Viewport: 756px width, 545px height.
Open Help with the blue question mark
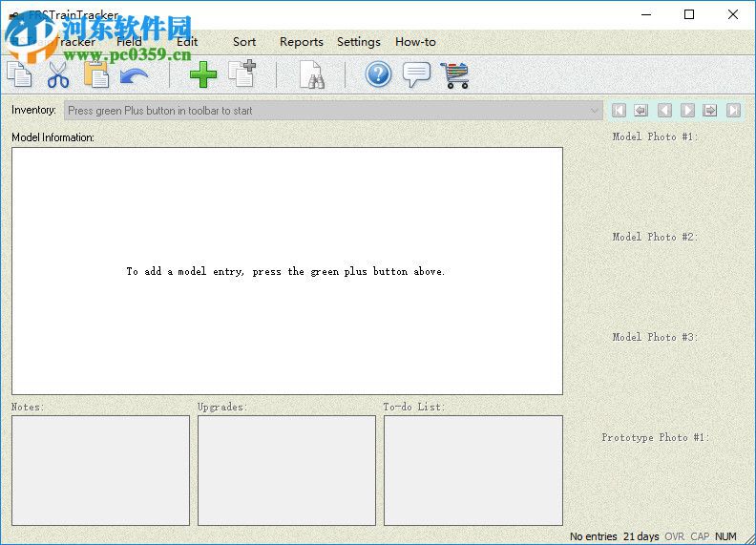coord(378,74)
